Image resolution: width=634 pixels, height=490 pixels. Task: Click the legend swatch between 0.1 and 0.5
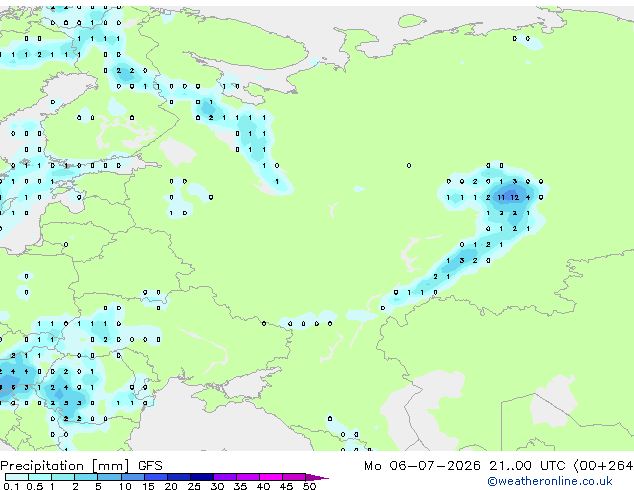[17, 477]
